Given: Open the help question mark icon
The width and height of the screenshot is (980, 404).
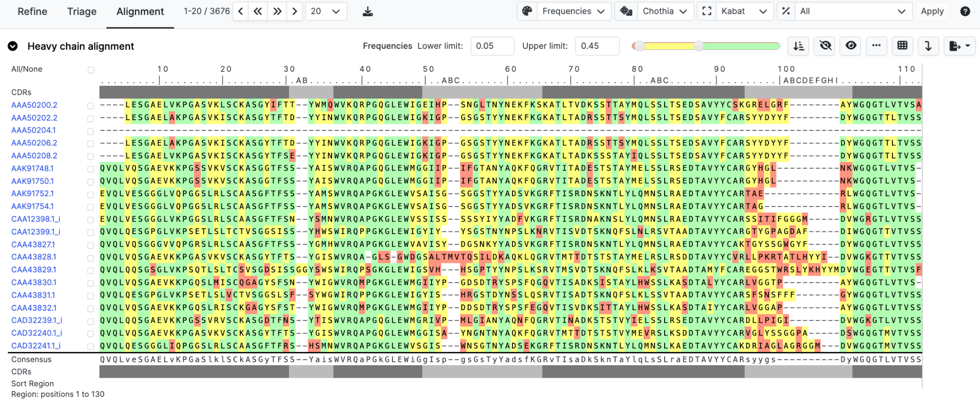Looking at the screenshot, I should pyautogui.click(x=965, y=11).
